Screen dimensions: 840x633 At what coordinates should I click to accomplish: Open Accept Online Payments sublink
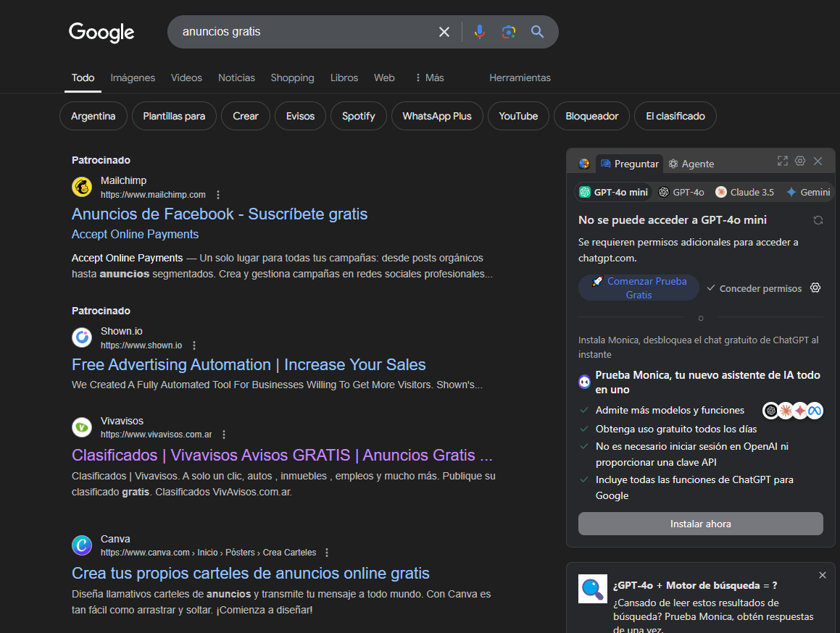[x=135, y=235]
